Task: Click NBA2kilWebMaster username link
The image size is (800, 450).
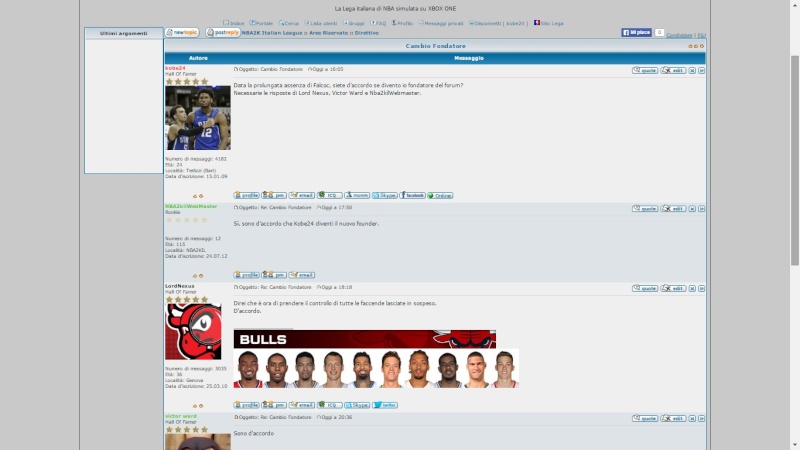Action: point(191,206)
